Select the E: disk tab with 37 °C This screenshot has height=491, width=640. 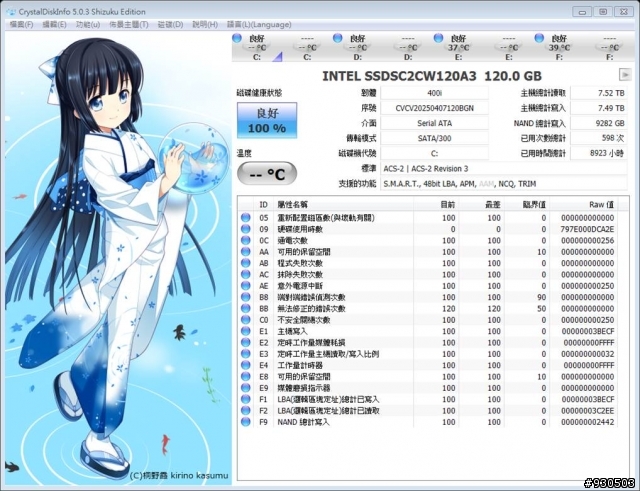[x=458, y=47]
